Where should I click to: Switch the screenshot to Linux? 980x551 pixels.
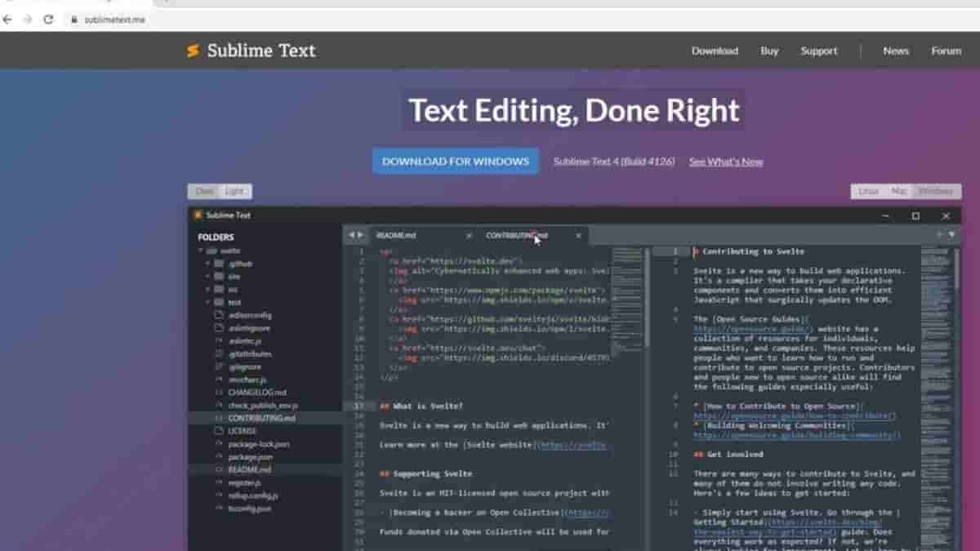point(867,190)
